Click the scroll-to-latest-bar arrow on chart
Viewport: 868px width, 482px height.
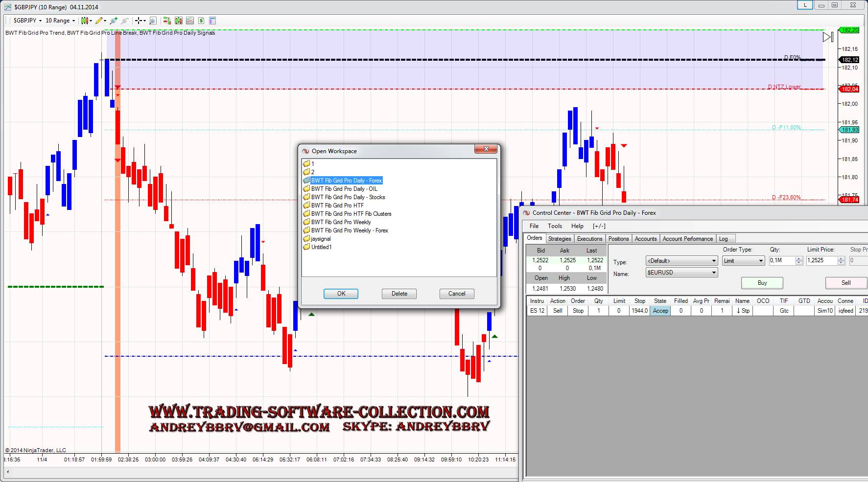[827, 37]
